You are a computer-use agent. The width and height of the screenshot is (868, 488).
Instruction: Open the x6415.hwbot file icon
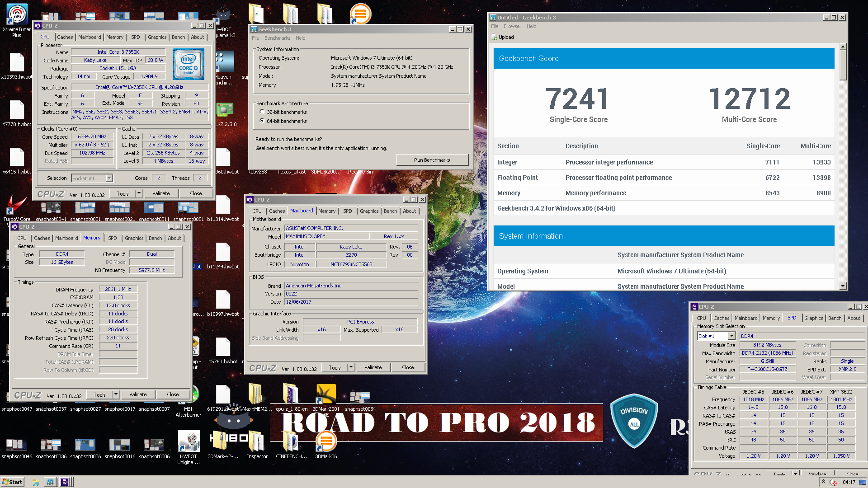(x=17, y=160)
